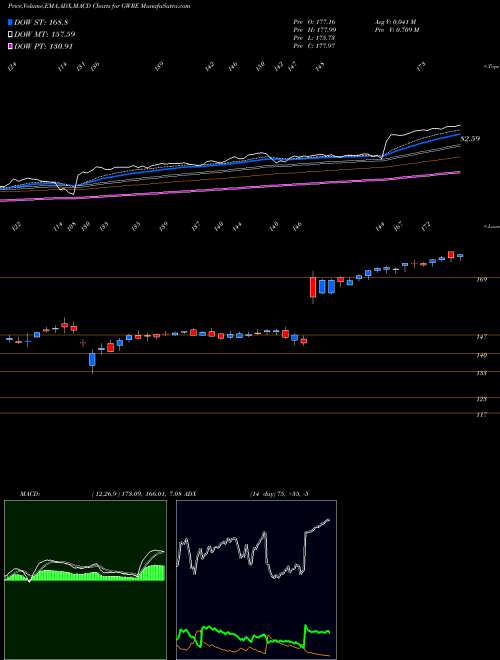The height and width of the screenshot is (660, 500).
Task: Click the 140 price level label
Action: click(x=482, y=355)
